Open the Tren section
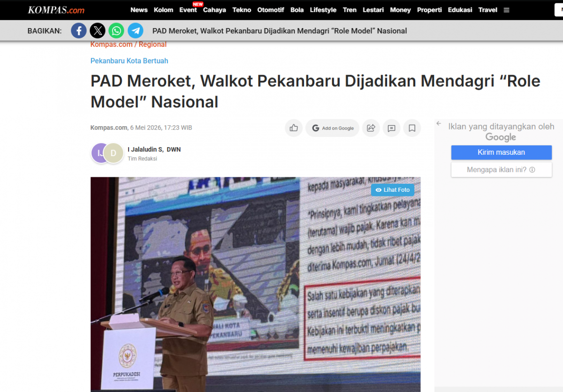 (350, 10)
